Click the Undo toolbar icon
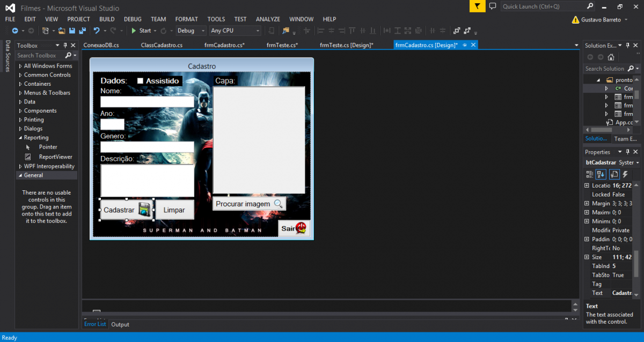Viewport: 644px width, 342px height. 96,31
